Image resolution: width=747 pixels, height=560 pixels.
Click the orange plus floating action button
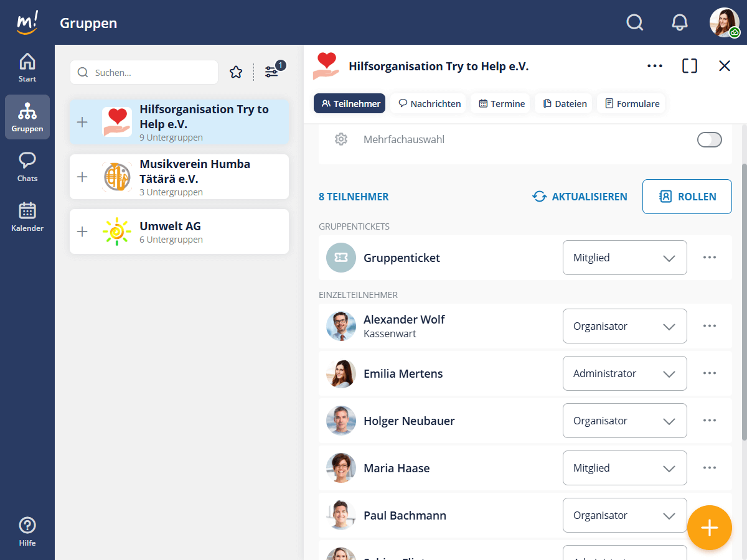[710, 528]
